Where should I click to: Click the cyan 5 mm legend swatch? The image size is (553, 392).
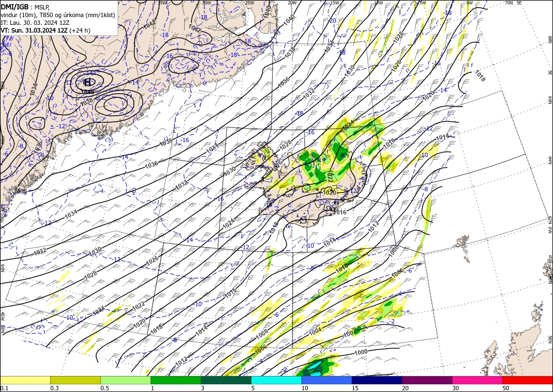276,380
